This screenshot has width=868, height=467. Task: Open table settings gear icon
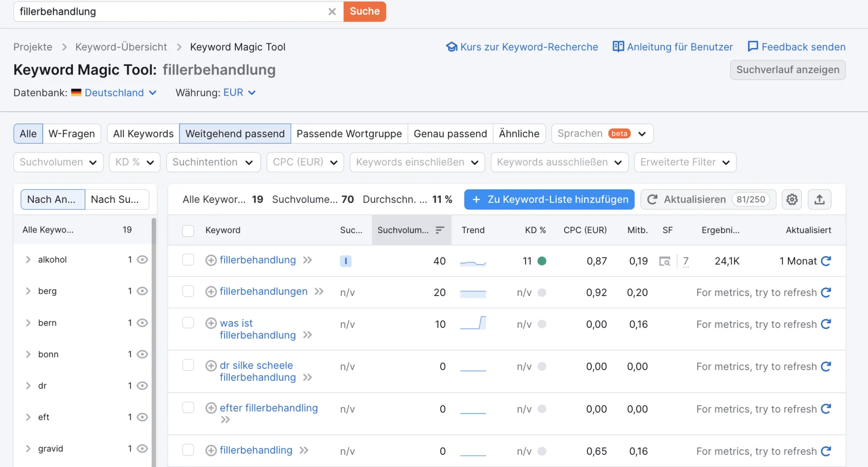792,200
